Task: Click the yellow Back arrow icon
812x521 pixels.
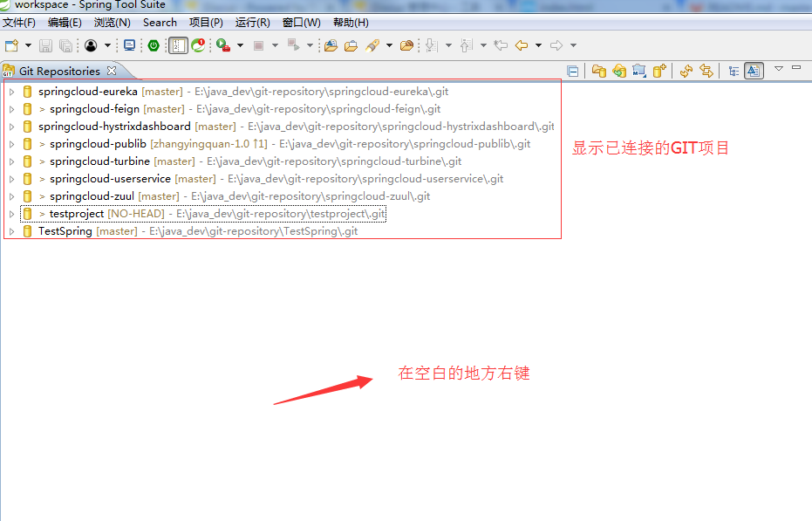Action: [522, 45]
